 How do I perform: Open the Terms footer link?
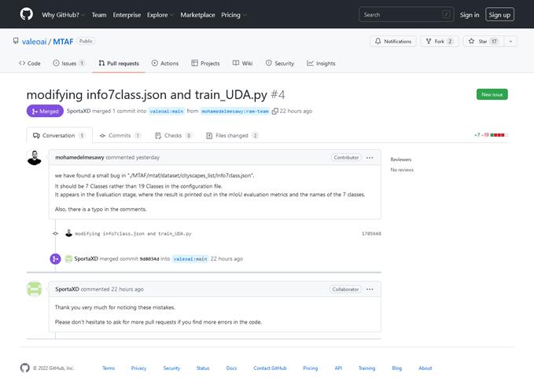coord(109,368)
